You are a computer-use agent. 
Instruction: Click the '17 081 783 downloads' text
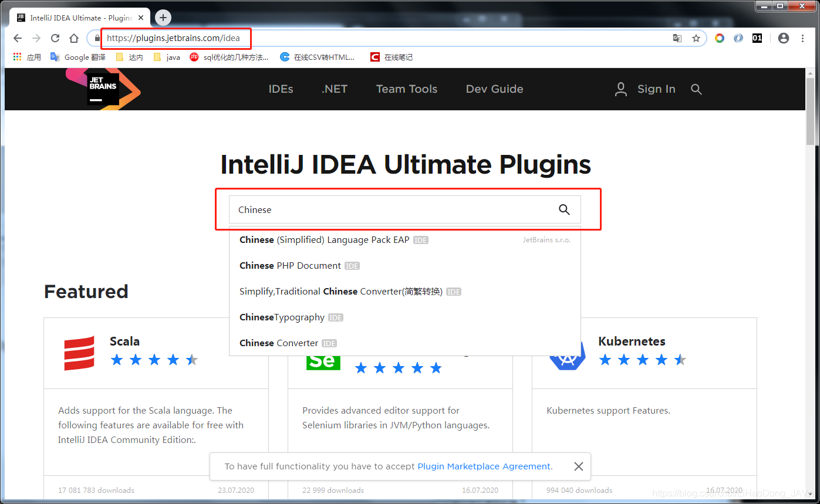(96, 490)
